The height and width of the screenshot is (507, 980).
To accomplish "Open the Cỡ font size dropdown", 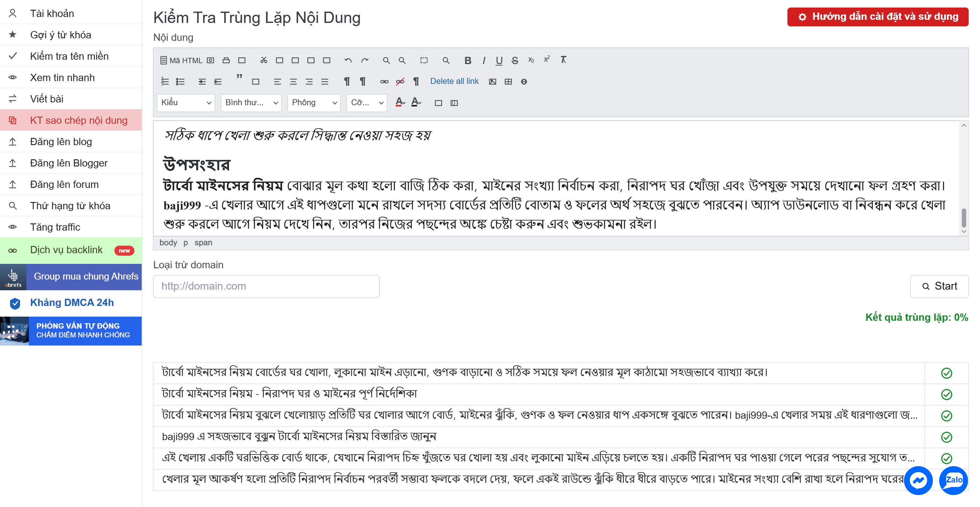I will 367,103.
